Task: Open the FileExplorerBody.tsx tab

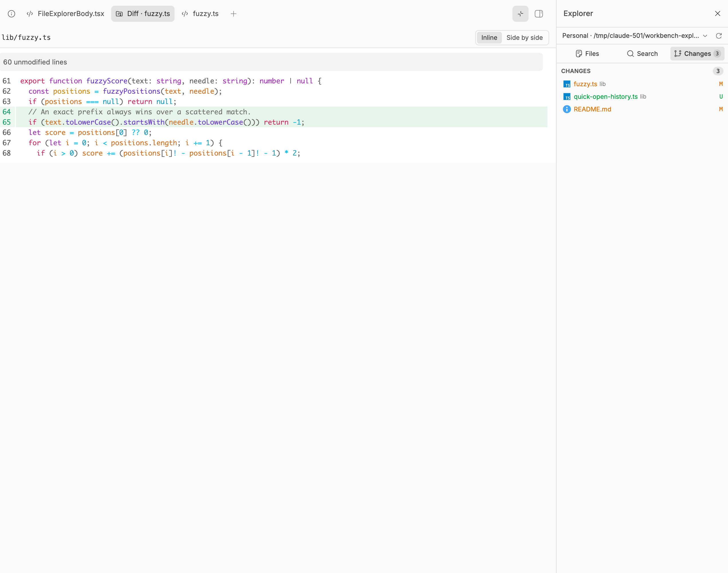Action: click(65, 14)
